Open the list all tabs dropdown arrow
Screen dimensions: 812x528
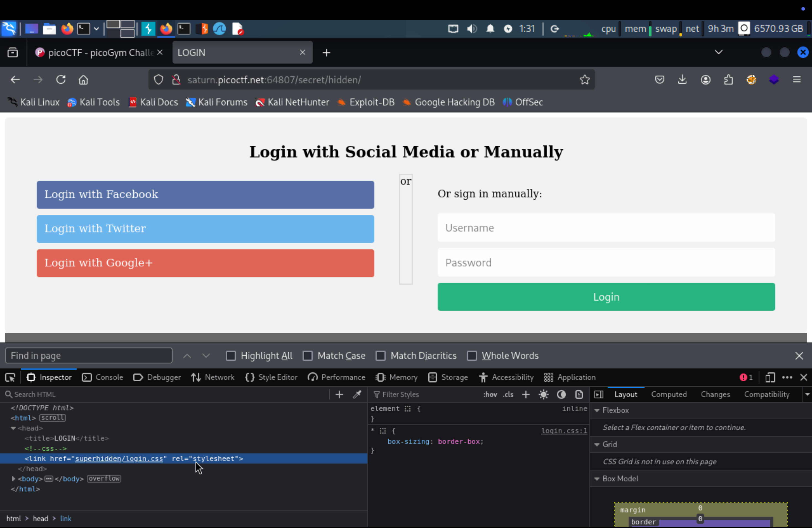(x=719, y=52)
